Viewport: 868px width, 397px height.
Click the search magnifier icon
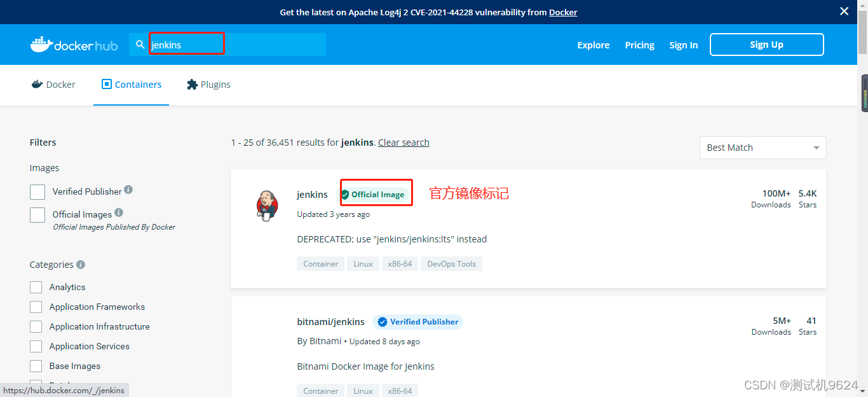click(140, 45)
